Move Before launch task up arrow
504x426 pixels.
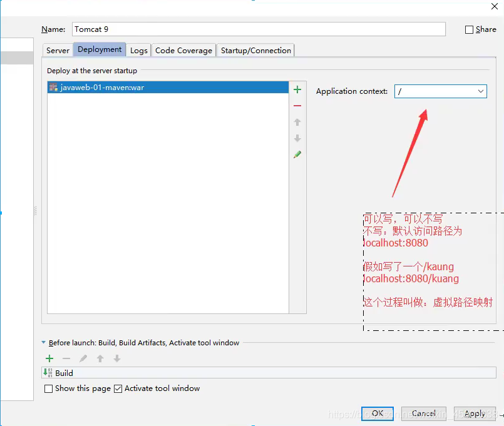100,358
